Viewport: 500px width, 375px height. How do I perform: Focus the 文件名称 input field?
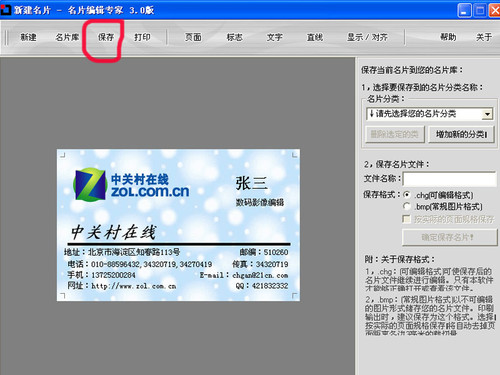click(x=450, y=179)
